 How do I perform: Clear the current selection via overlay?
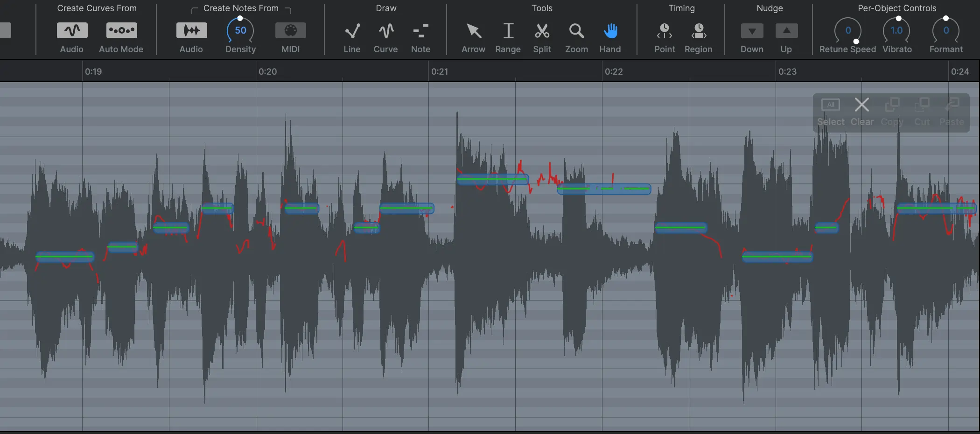click(861, 105)
